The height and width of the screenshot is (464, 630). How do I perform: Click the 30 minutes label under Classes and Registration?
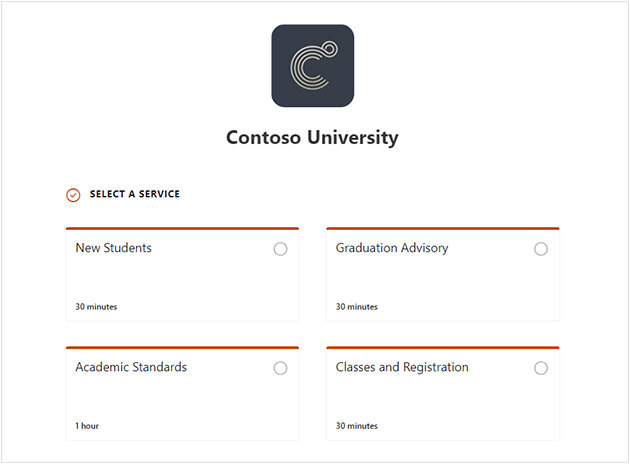[x=357, y=426]
